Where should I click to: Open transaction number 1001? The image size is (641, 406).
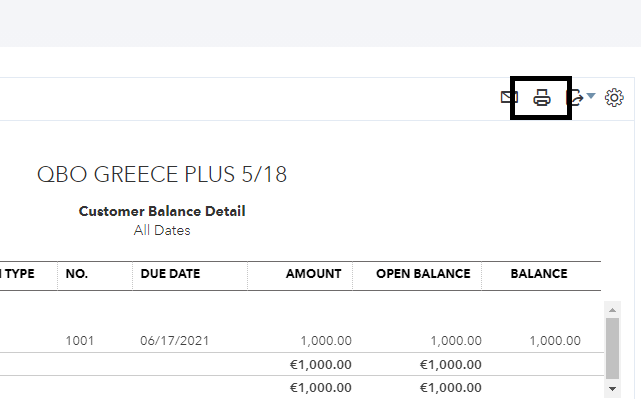pyautogui.click(x=80, y=341)
